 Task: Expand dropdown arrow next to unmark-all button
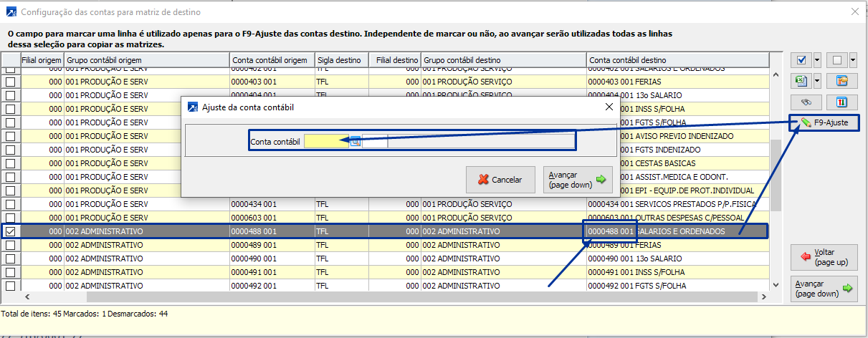853,60
